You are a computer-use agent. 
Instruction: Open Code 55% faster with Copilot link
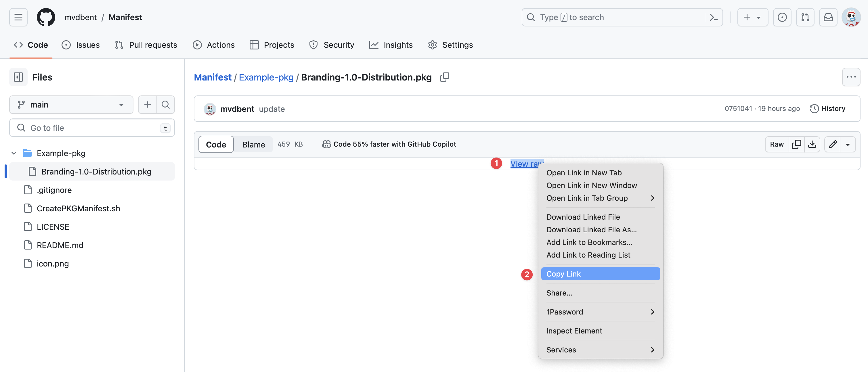[389, 144]
